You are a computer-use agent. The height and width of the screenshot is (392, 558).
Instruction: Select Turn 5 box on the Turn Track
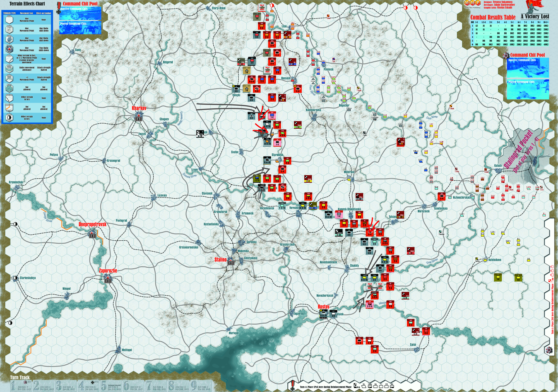pos(111,386)
